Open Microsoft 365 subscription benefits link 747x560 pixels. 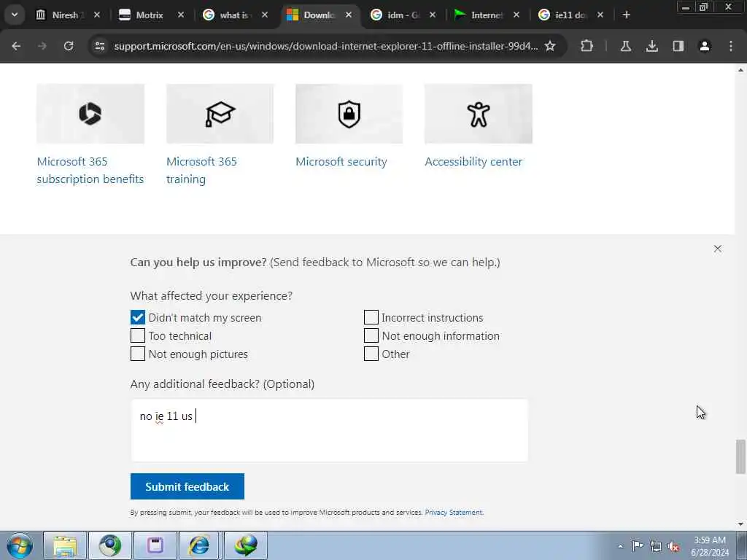click(90, 170)
